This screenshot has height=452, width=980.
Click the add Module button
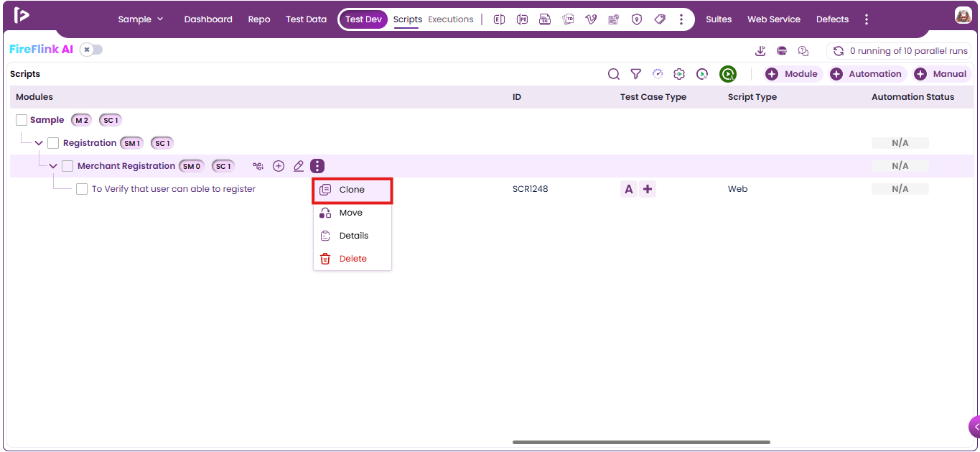[x=793, y=74]
